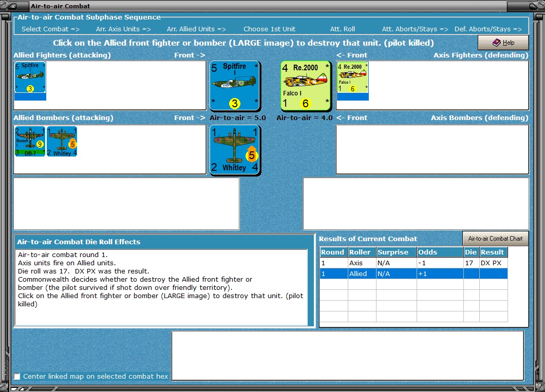This screenshot has width=545, height=392.
Task: Enable Center linked map on selected combat hex
Action: pyautogui.click(x=17, y=377)
